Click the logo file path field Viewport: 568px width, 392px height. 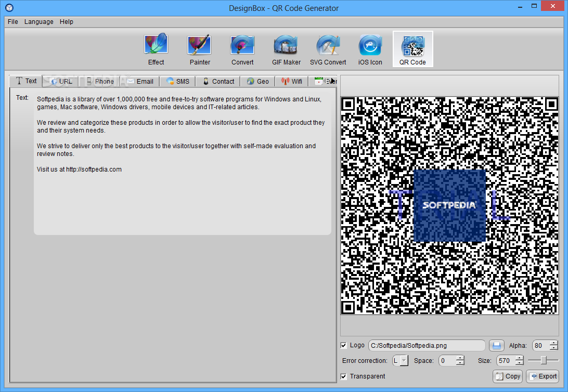point(427,346)
